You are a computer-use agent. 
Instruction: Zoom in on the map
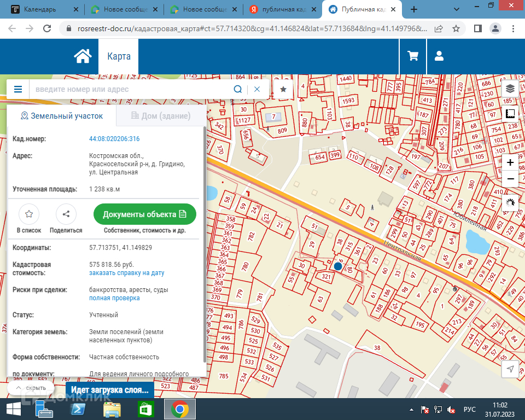coord(510,163)
